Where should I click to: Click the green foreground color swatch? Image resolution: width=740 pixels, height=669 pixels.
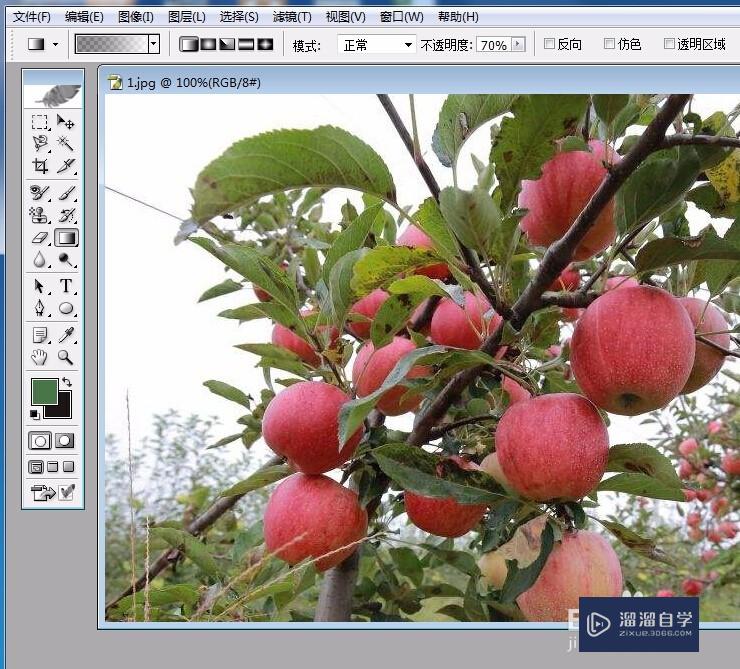45,392
